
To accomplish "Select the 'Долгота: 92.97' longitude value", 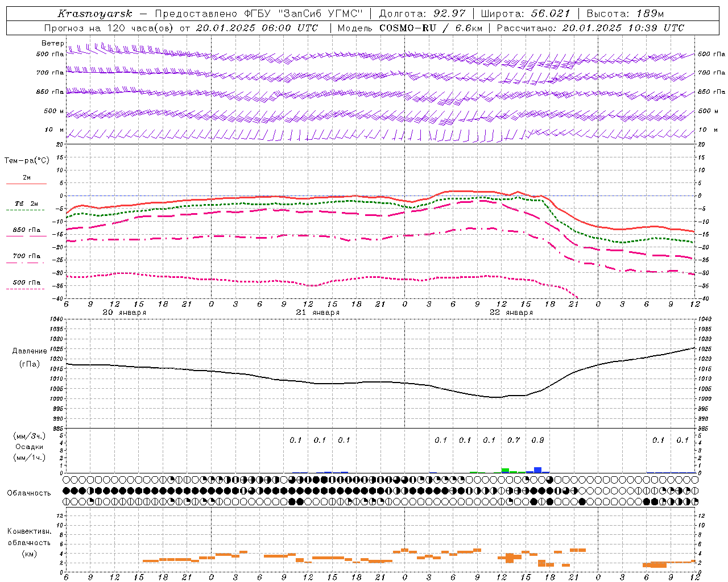I will (421, 14).
